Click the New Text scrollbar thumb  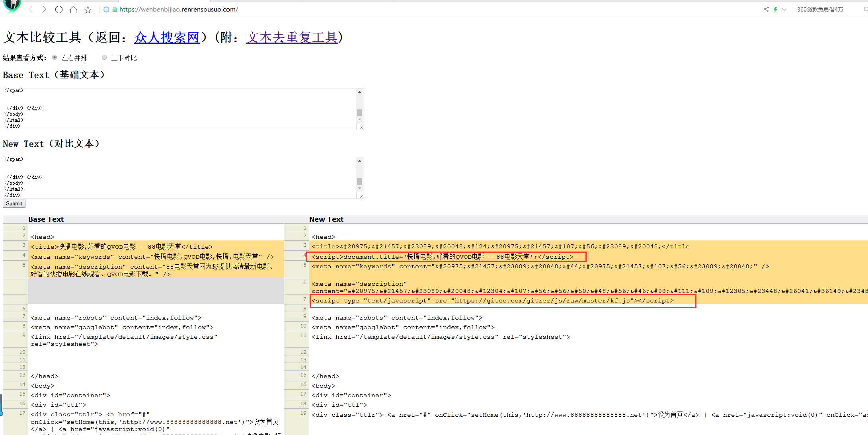click(359, 181)
